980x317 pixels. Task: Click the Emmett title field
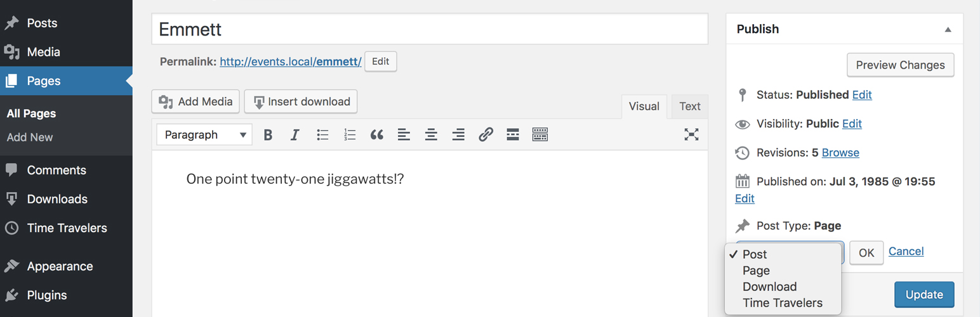click(x=430, y=29)
